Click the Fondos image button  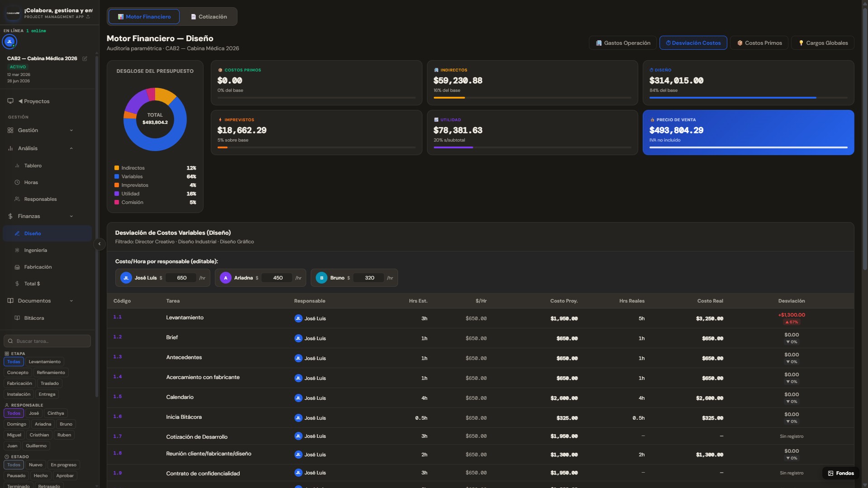click(840, 474)
